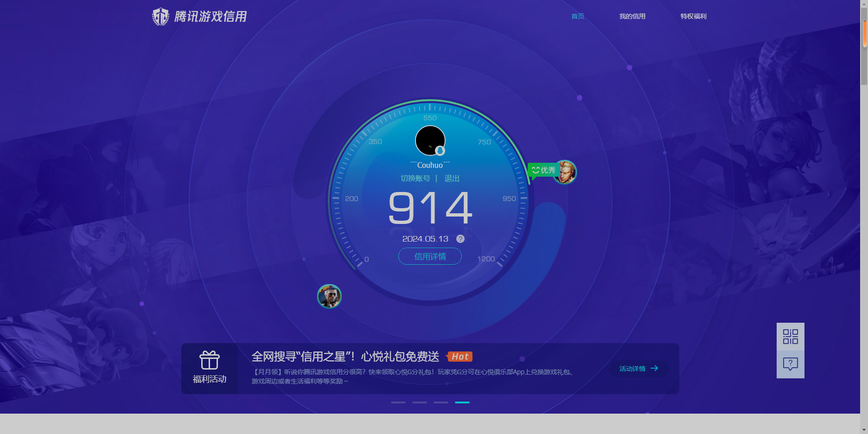
Task: Open the 活动详情 arrow link
Action: [639, 369]
